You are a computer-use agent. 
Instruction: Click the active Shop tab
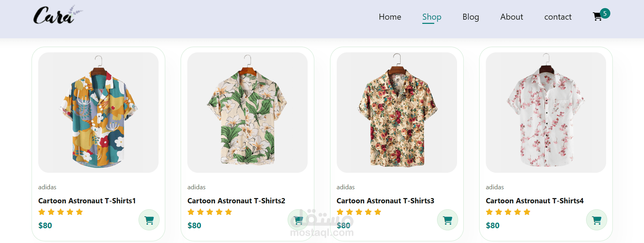[432, 17]
